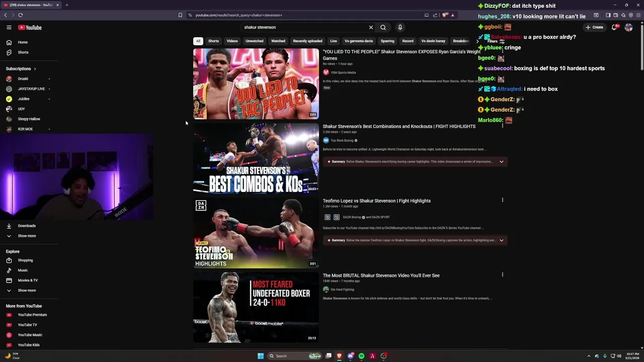644x362 pixels.
Task: Click the Brave Shields lion icon
Action: pyautogui.click(x=445, y=15)
